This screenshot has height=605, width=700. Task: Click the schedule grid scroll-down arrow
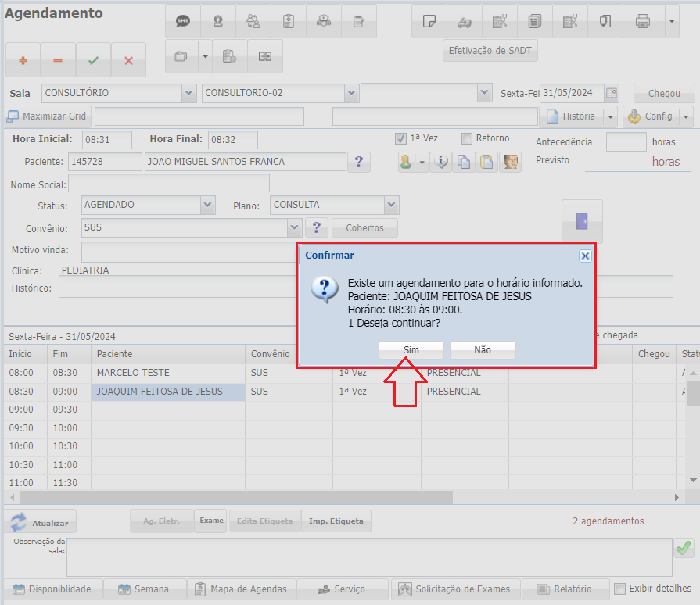tap(693, 480)
